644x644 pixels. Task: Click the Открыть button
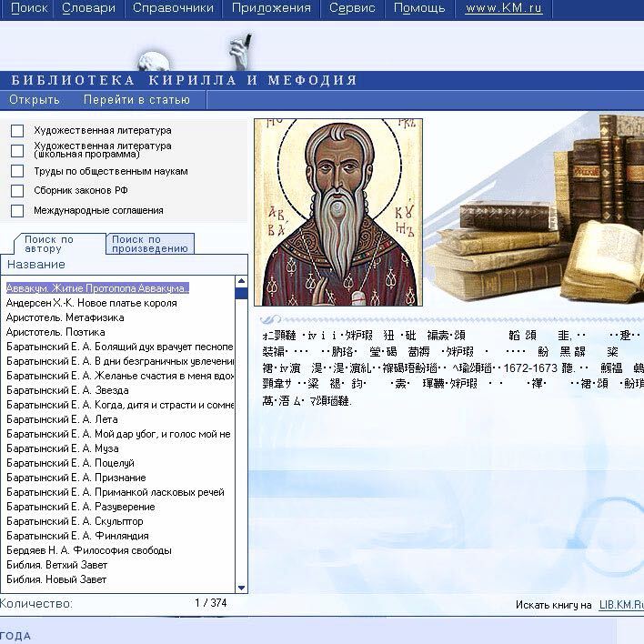pyautogui.click(x=35, y=100)
